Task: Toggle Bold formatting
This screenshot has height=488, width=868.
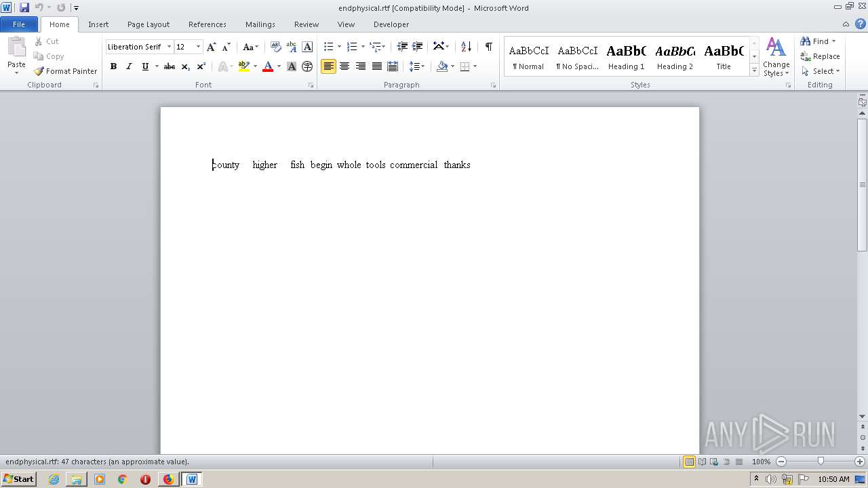Action: 113,66
